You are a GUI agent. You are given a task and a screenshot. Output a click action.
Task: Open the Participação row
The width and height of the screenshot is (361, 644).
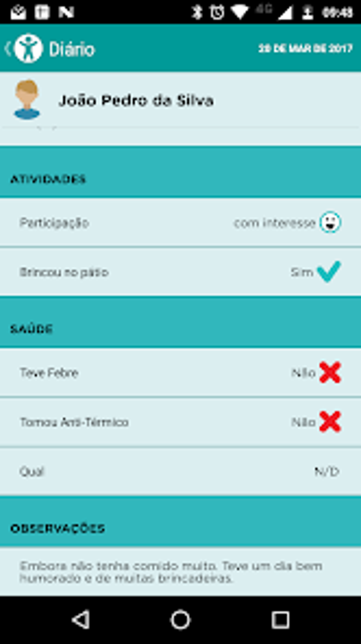pyautogui.click(x=180, y=223)
